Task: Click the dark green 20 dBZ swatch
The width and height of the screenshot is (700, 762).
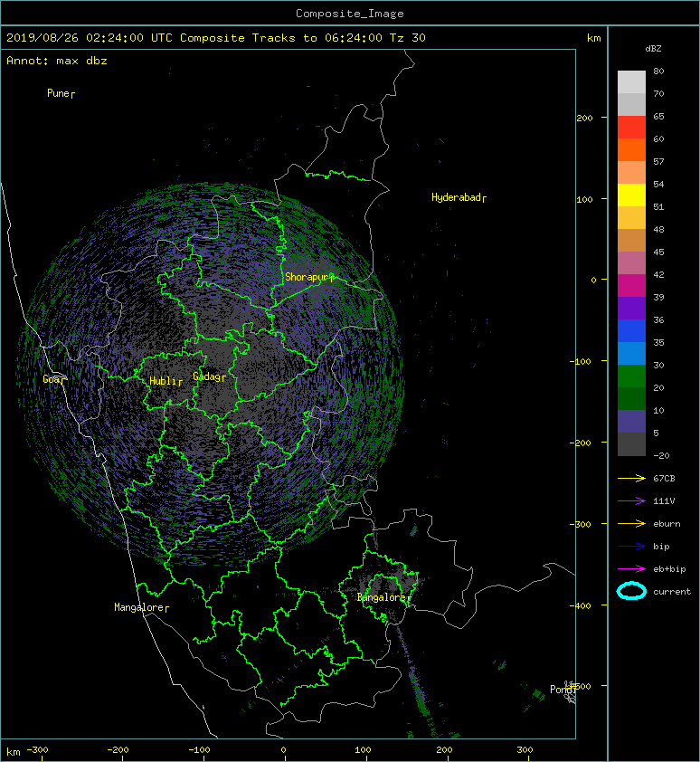Action: (x=631, y=398)
